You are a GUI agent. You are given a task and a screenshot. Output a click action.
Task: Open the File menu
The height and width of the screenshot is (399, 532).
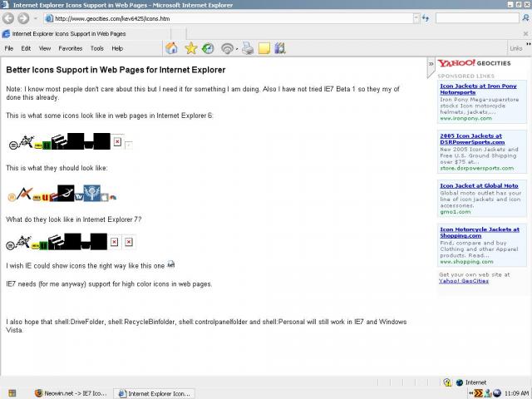pos(9,48)
